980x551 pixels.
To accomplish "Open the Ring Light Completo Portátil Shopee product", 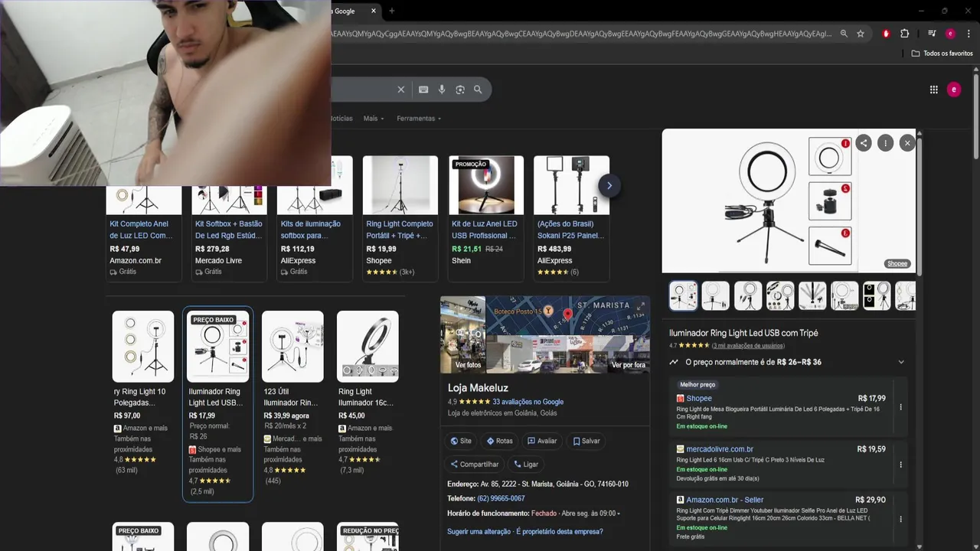I will pos(400,218).
